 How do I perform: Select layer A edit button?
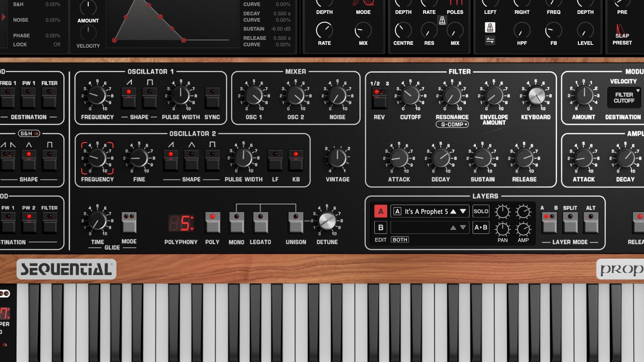(380, 211)
